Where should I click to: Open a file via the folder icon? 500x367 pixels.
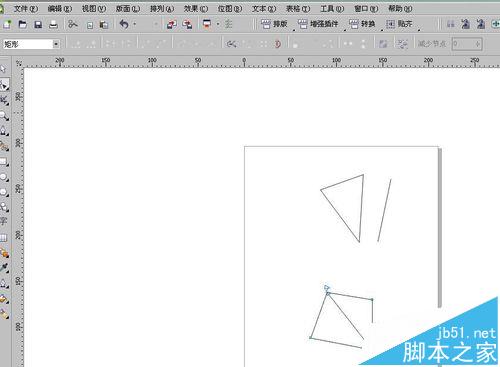[x=22, y=24]
